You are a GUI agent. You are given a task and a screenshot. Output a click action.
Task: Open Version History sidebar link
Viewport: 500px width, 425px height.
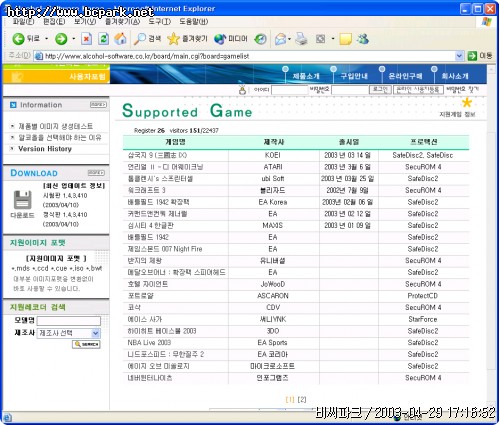[x=45, y=149]
